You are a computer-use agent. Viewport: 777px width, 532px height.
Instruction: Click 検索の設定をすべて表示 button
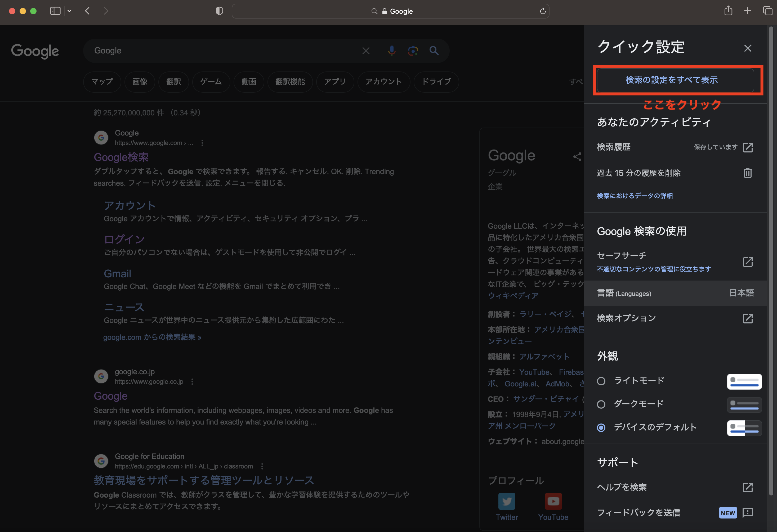(675, 80)
